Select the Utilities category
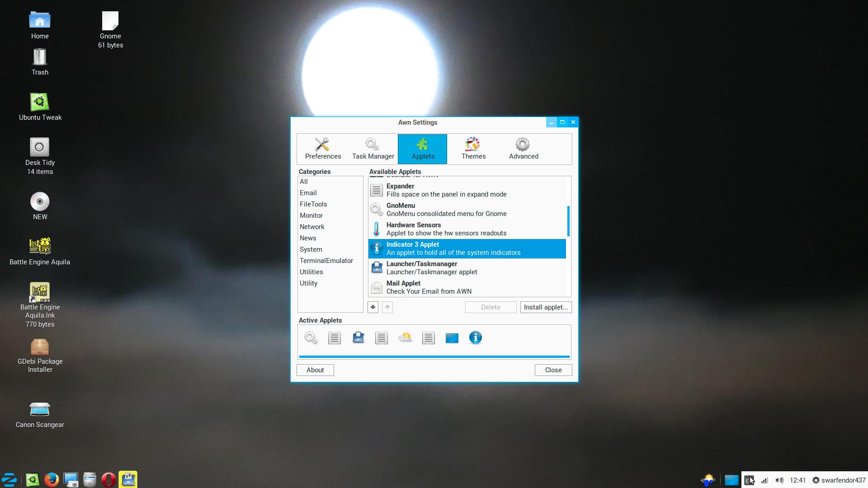The height and width of the screenshot is (488, 868). click(x=330, y=272)
